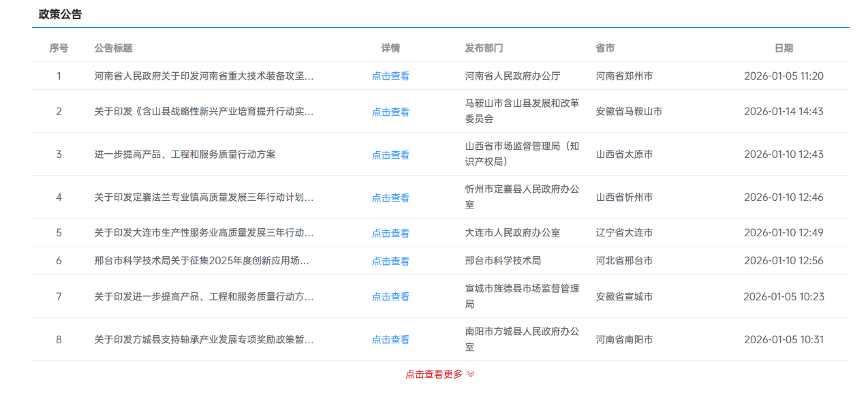The height and width of the screenshot is (393, 868).
Task: Click 定襄法兰专业镇 announcement title
Action: coord(204,198)
